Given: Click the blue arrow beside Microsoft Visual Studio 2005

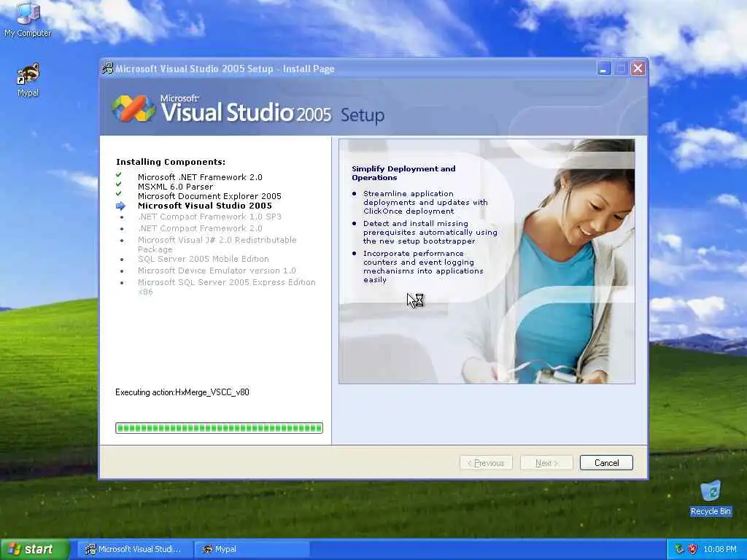Looking at the screenshot, I should click(120, 206).
